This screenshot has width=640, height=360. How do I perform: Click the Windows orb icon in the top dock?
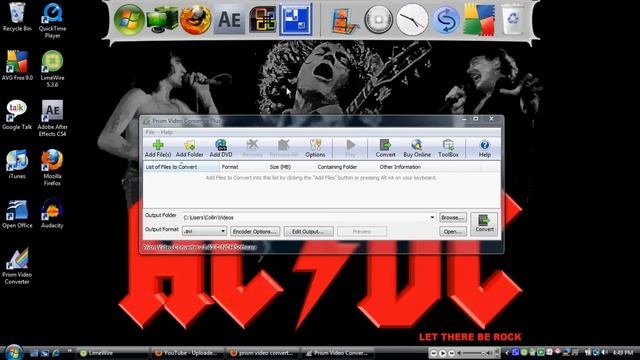[129, 19]
